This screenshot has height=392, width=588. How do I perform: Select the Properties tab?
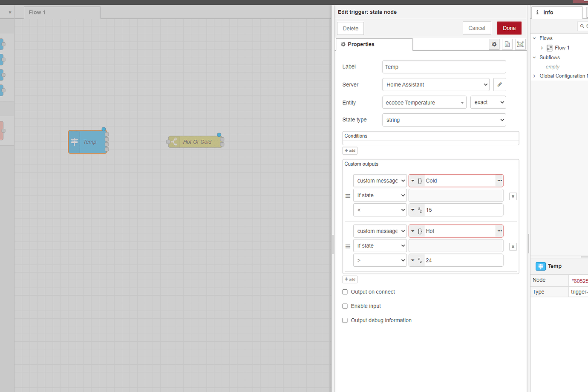coord(374,44)
